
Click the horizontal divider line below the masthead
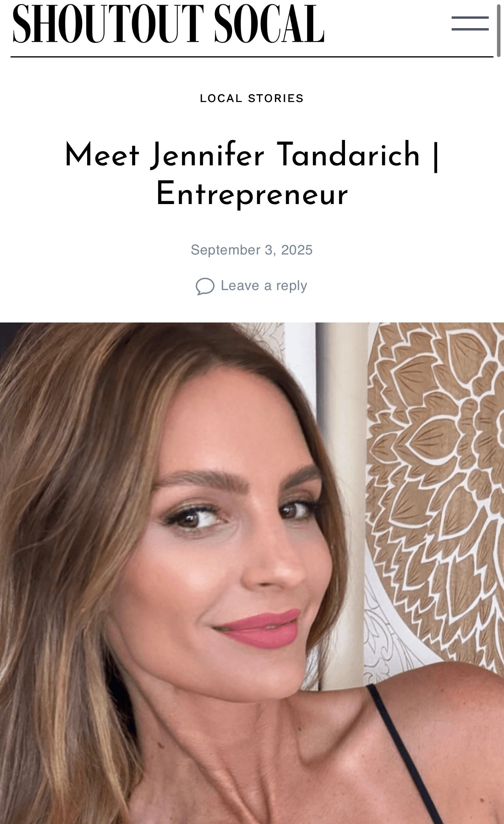pos(252,57)
